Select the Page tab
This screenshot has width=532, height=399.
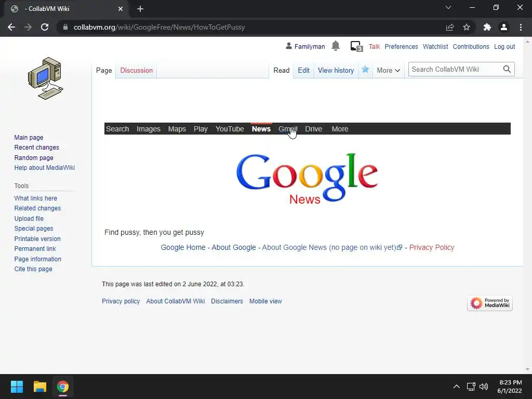(104, 70)
